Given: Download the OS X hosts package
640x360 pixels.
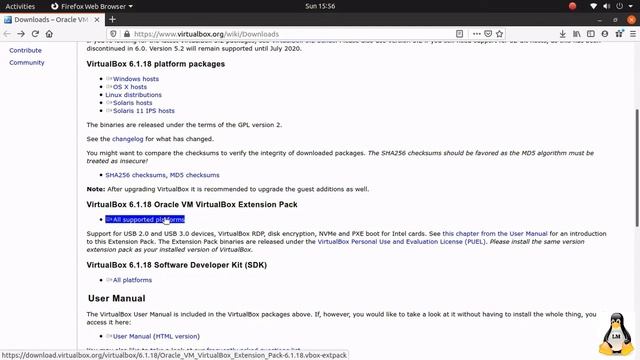Looking at the screenshot, I should coord(130,87).
